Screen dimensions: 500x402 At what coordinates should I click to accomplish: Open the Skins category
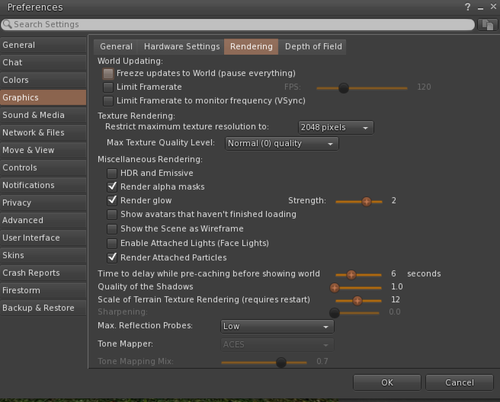(43, 255)
